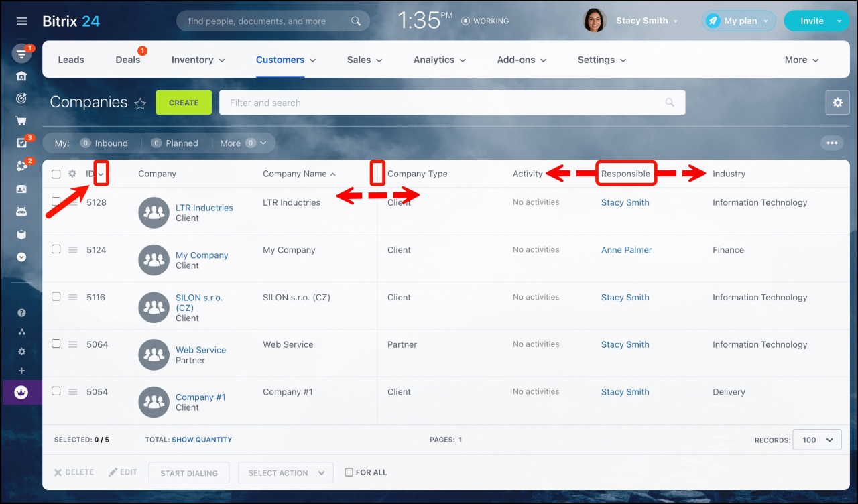Viewport: 858px width, 504px height.
Task: Open the LTR Industries company link
Action: [x=204, y=208]
